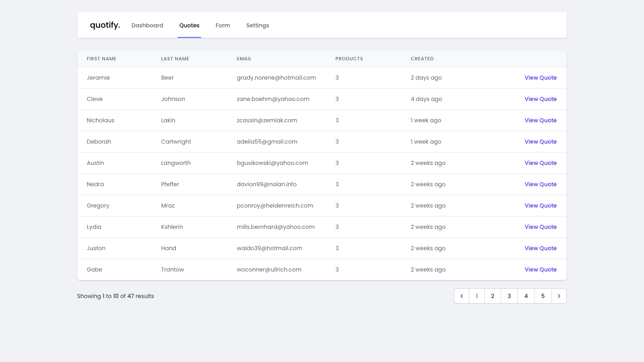Screen dimensions: 644x362
Task: Open the Quotes tab
Action: [189, 25]
